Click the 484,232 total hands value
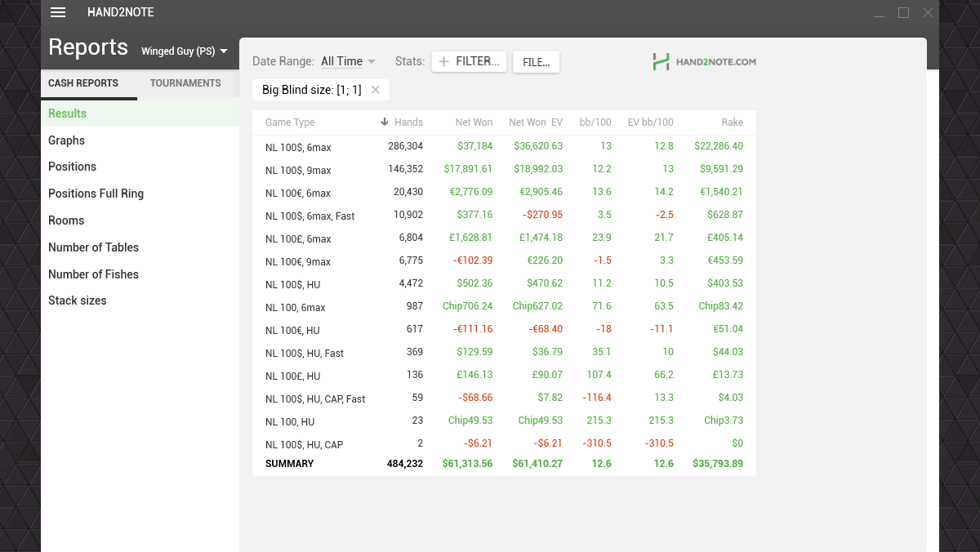 click(405, 463)
